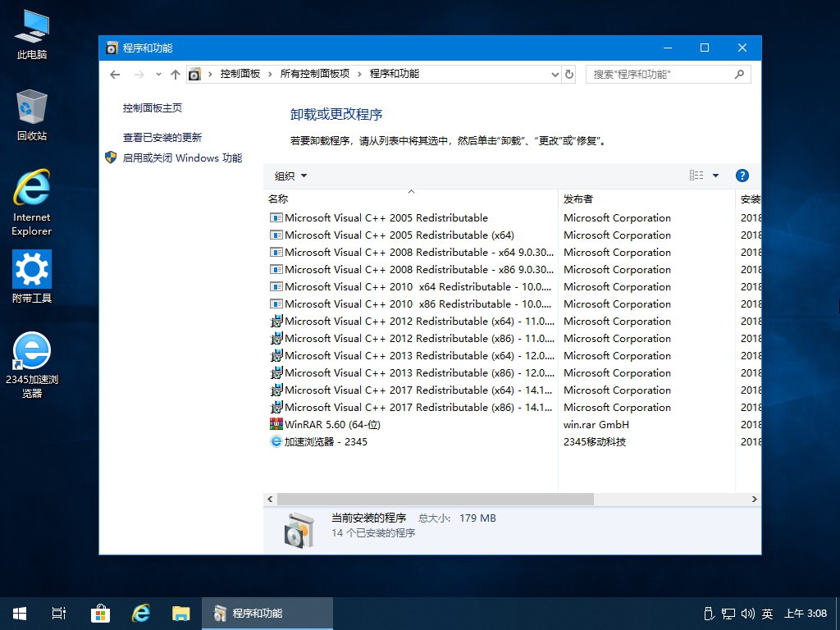Click 控制面板 breadcrumb segment
This screenshot has height=630, width=840.
click(x=240, y=74)
